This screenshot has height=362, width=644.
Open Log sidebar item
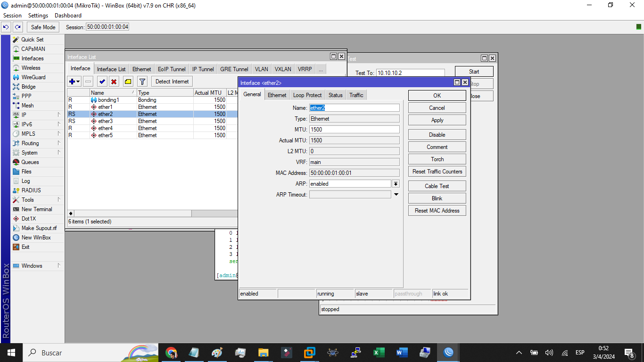25,181
